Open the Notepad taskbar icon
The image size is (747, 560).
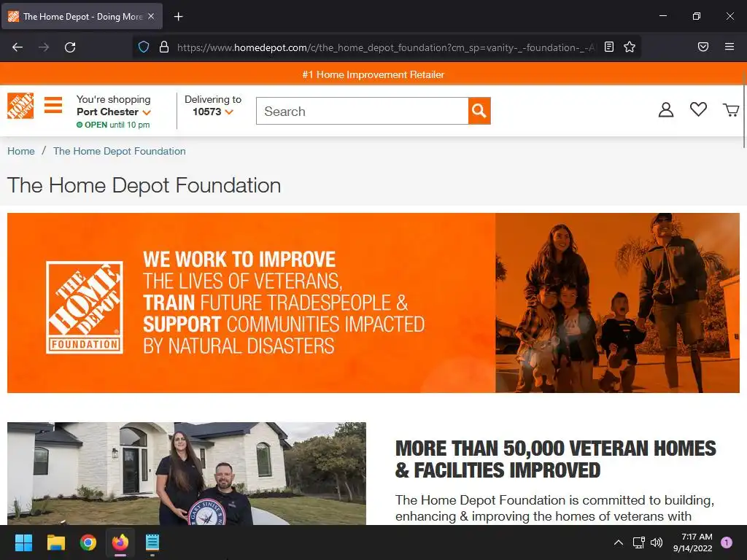(152, 542)
